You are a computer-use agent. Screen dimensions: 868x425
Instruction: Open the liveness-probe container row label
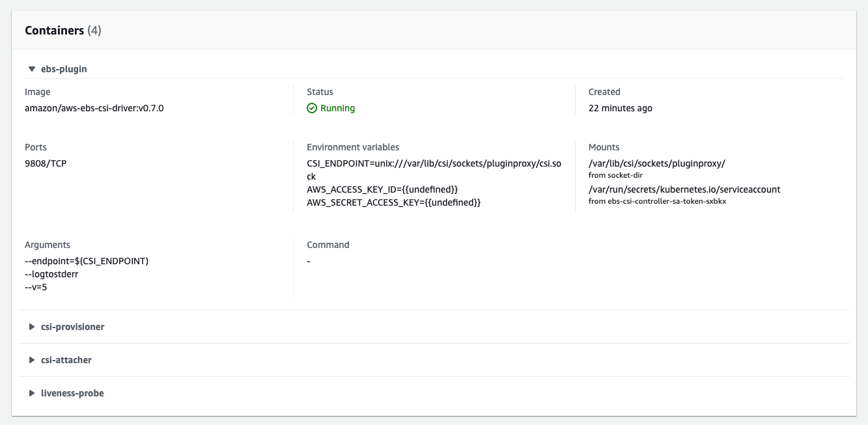click(72, 393)
